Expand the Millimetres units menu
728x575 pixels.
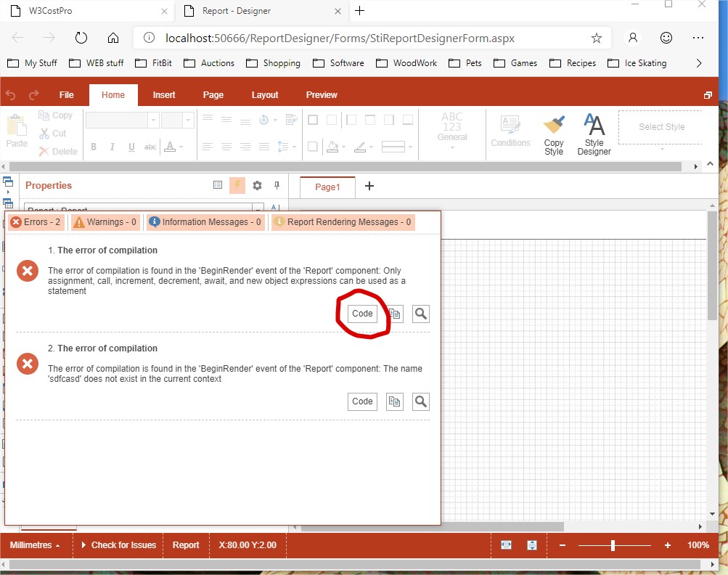[35, 545]
